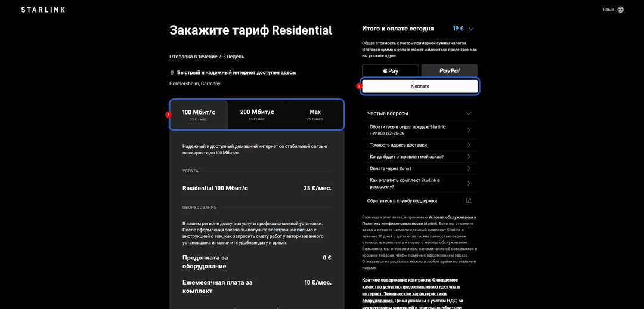Click chevron arrow next to sales contact
The height and width of the screenshot is (309, 644).
[469, 130]
